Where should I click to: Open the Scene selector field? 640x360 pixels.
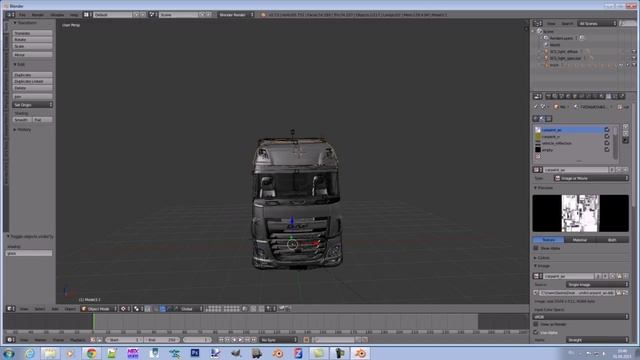pos(178,15)
